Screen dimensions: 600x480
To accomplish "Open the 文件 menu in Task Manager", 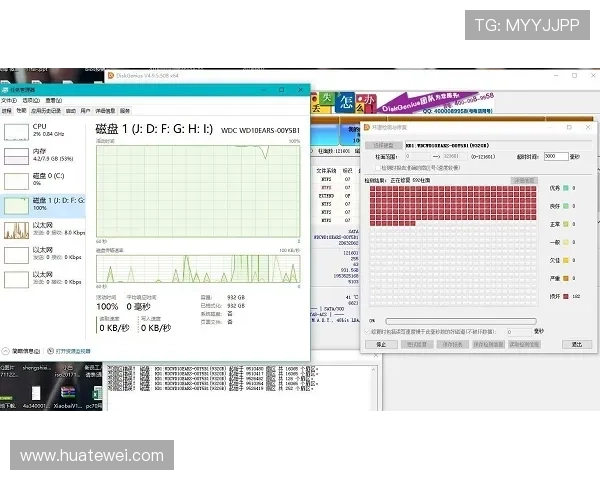I will tap(7, 101).
